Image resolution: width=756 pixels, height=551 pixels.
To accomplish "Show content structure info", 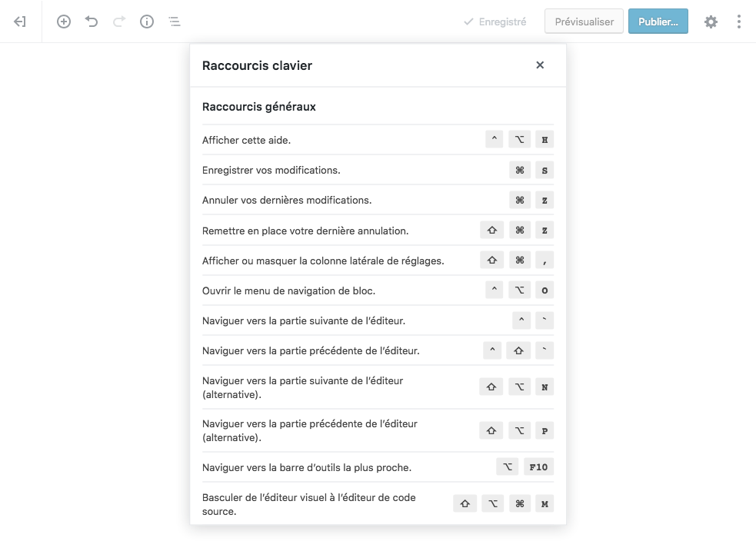I will [147, 22].
